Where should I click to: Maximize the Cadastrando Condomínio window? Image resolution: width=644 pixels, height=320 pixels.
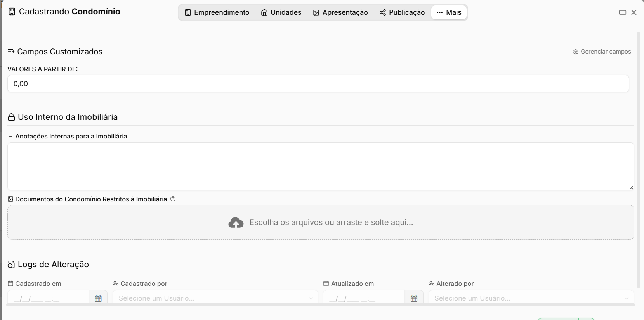click(x=623, y=12)
